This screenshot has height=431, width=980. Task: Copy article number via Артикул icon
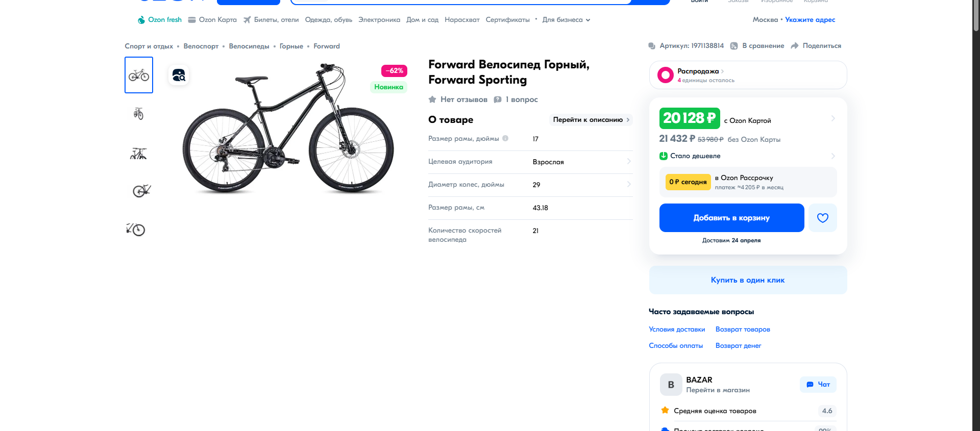pyautogui.click(x=652, y=46)
